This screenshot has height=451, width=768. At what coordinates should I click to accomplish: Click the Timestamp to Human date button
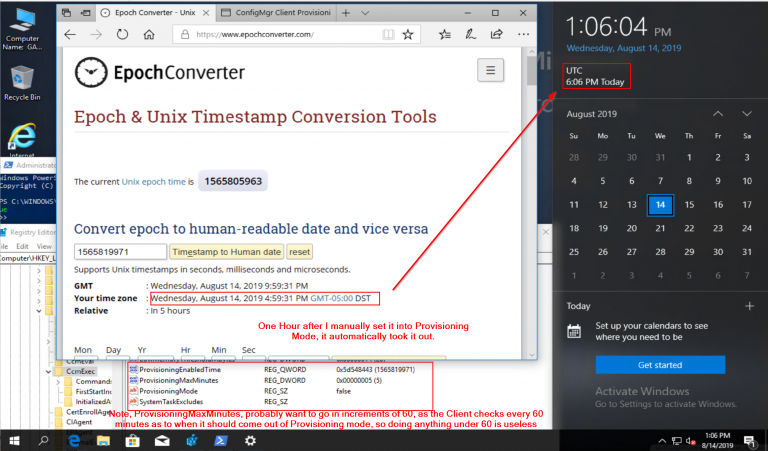226,252
